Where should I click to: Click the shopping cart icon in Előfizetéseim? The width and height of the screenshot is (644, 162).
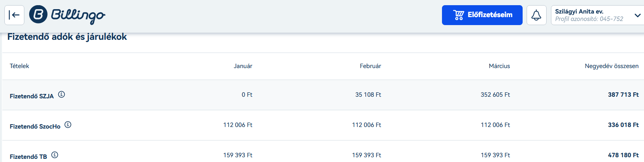459,15
